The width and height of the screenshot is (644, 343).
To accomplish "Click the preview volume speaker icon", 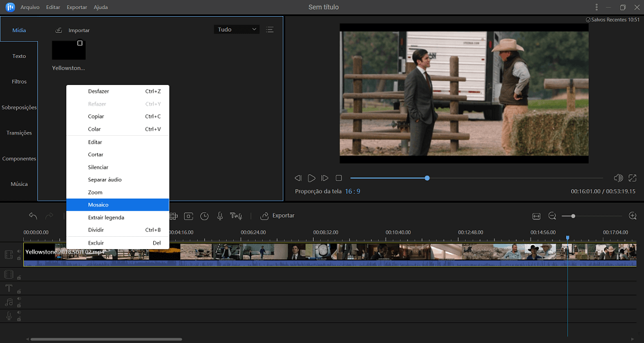I will [x=618, y=178].
